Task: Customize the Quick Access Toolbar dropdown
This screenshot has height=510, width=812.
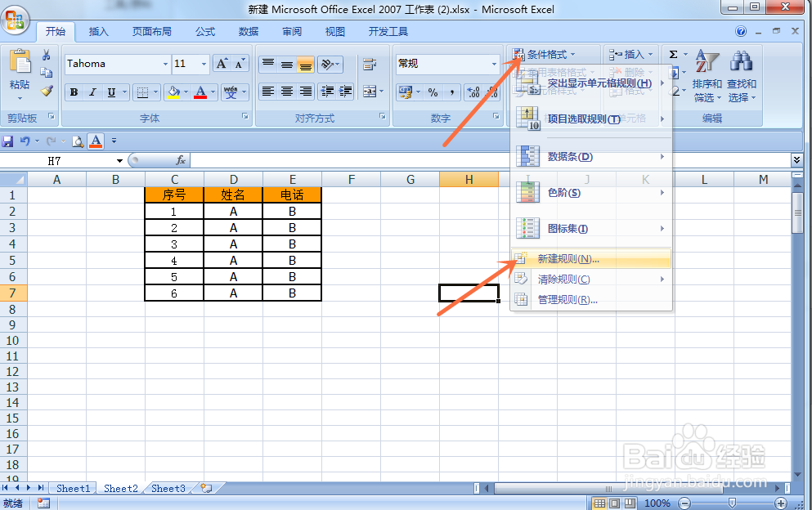Action: (114, 141)
